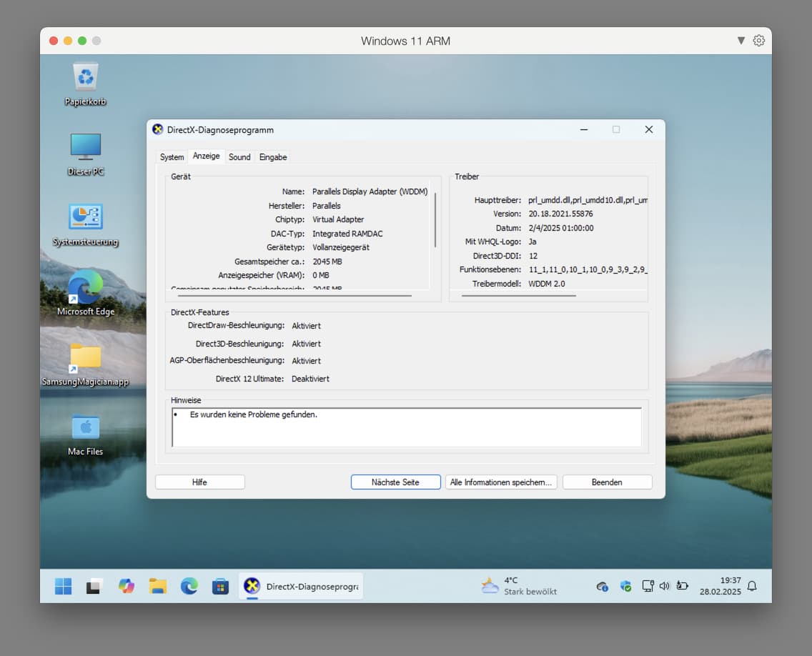Click the 'Windows 11 ARM' window title
This screenshot has width=812, height=656.
pyautogui.click(x=405, y=41)
